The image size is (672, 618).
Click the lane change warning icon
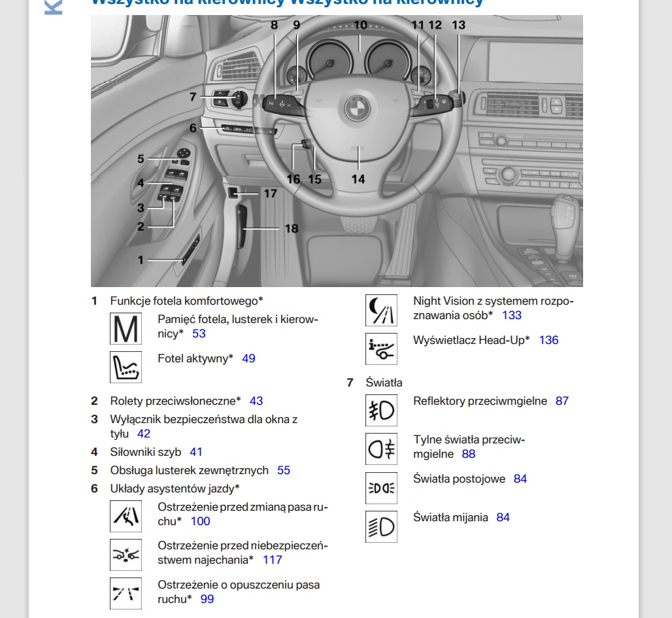click(x=126, y=516)
